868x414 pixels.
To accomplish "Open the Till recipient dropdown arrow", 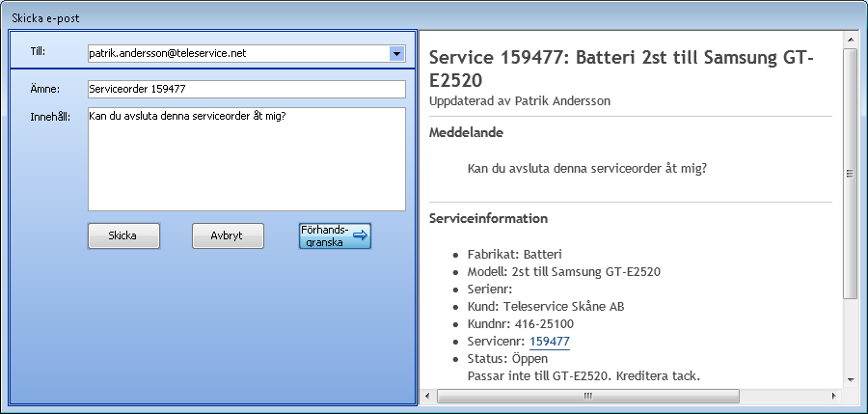I will coord(396,54).
